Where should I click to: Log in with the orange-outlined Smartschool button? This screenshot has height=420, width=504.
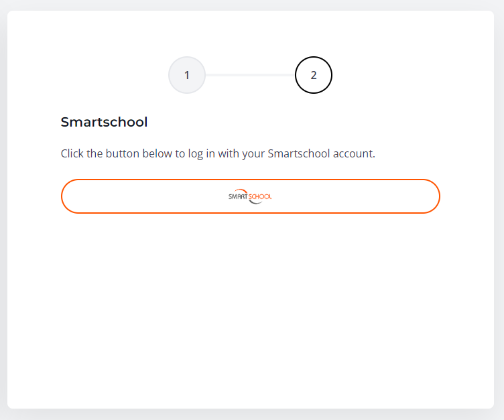pyautogui.click(x=251, y=196)
